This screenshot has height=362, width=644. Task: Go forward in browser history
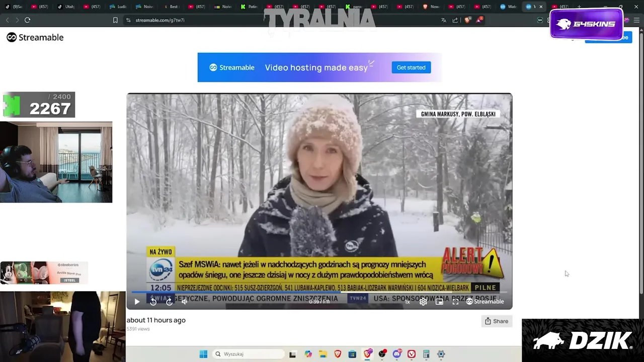coord(17,20)
